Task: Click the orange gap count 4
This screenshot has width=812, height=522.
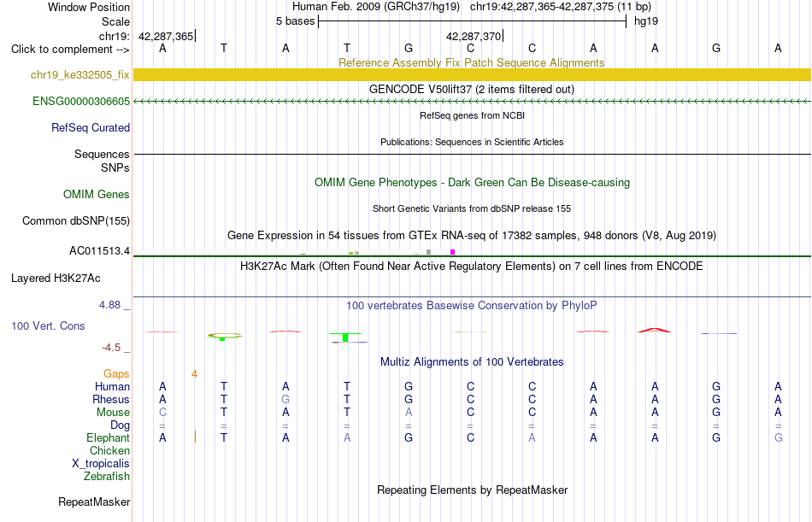Action: [x=194, y=374]
